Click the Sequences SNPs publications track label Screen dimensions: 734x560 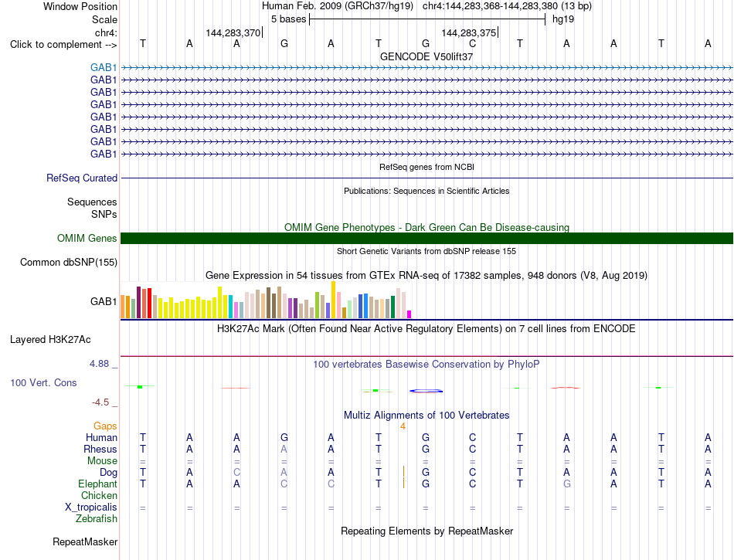[x=92, y=209]
